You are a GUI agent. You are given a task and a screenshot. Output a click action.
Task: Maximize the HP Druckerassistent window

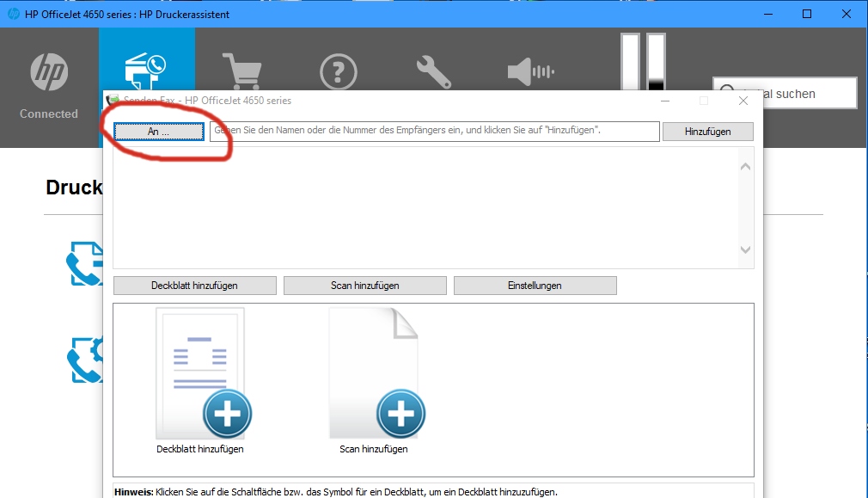807,14
